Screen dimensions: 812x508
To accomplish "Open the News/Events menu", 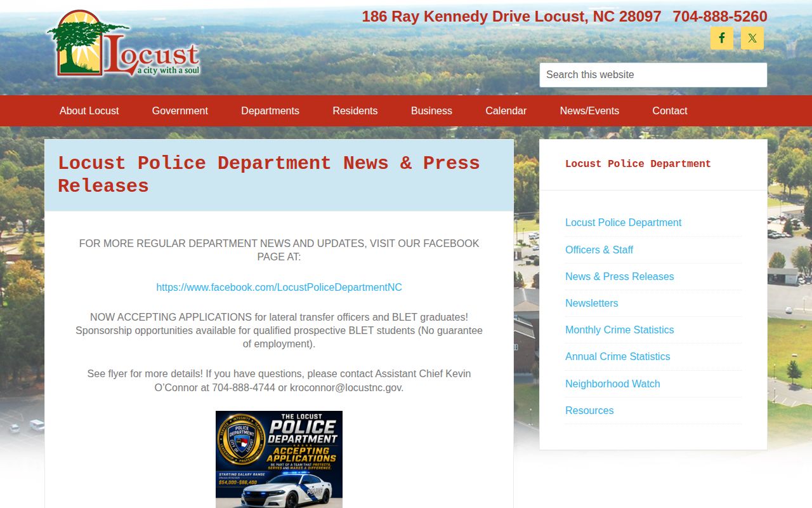I will (x=589, y=110).
